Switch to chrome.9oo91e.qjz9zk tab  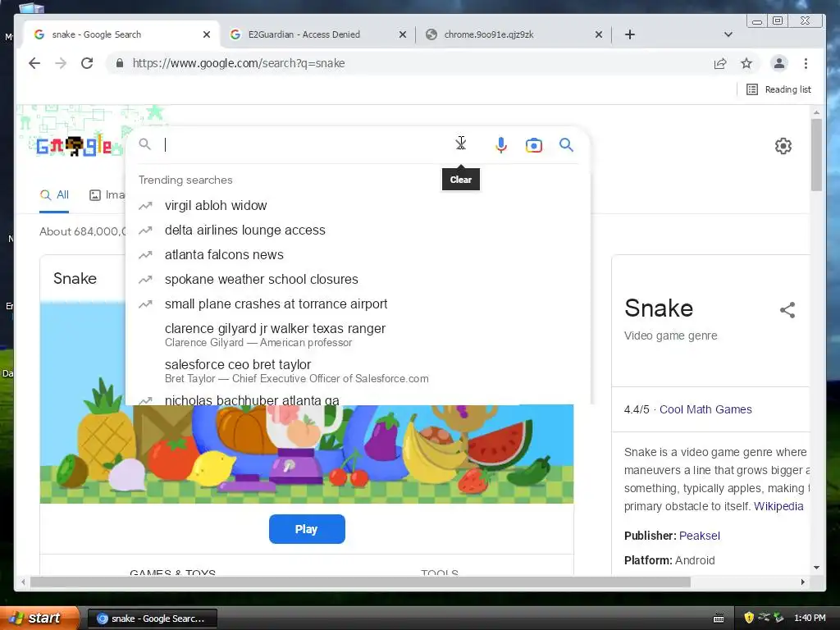tap(514, 34)
